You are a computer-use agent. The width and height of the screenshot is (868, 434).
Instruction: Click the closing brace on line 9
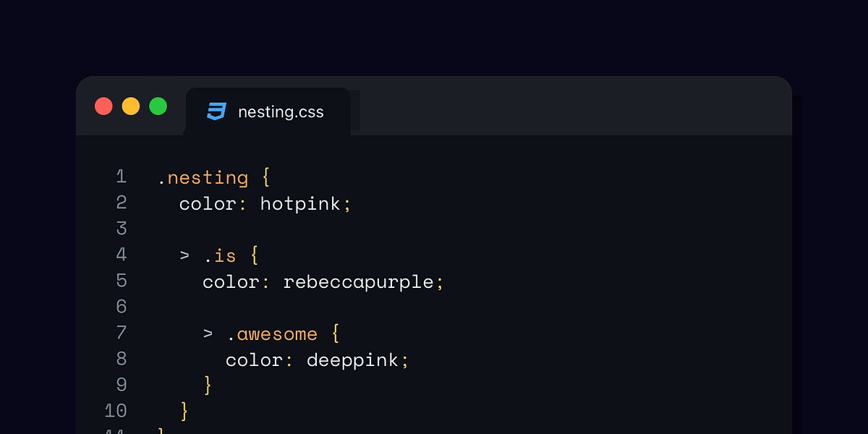point(208,385)
